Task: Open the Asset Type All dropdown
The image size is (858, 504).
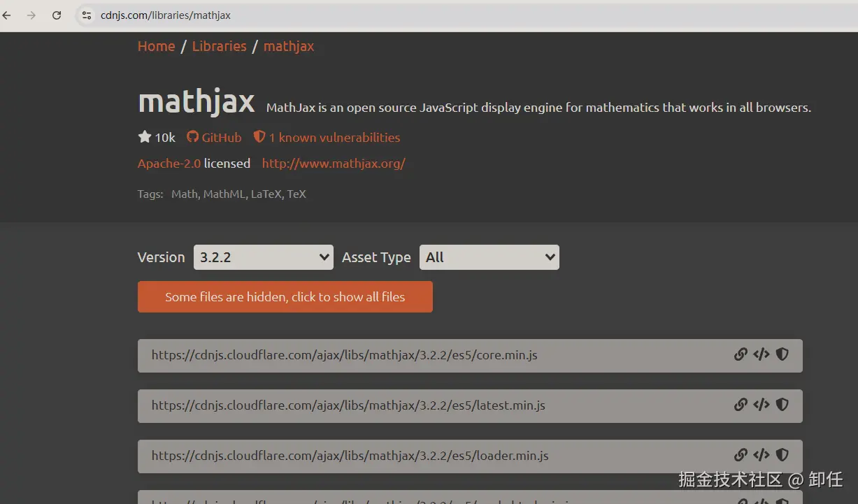Action: coord(489,257)
